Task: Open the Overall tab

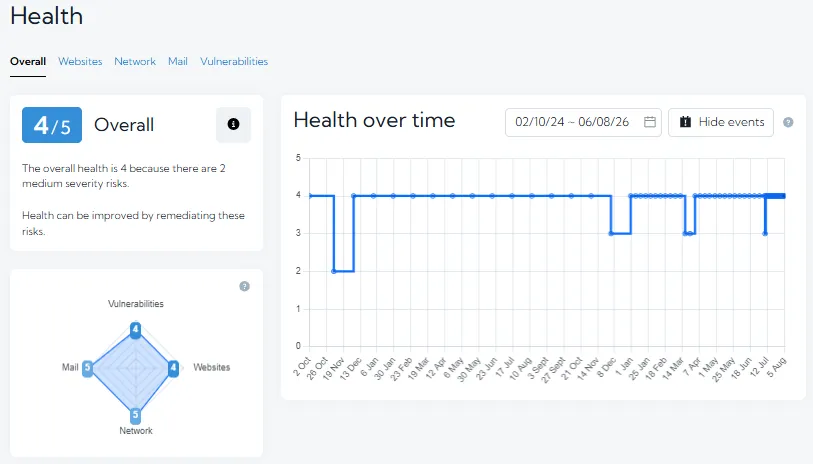Action: coord(28,61)
